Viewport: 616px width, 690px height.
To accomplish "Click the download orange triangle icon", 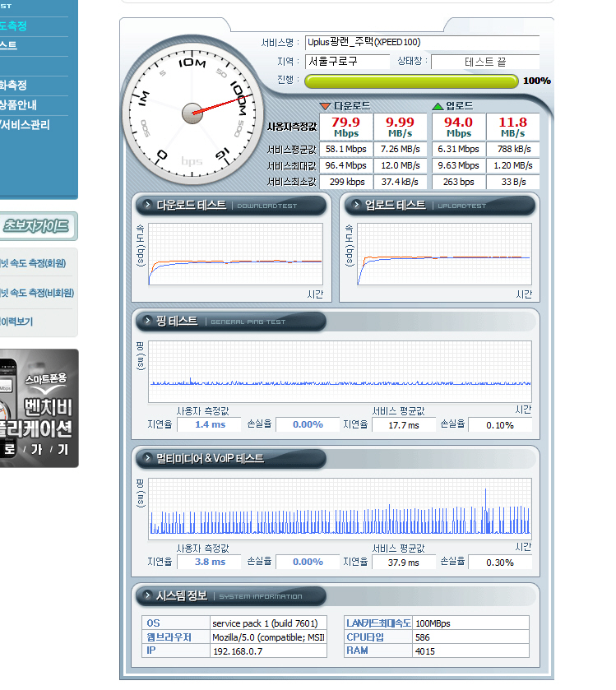I will click(325, 106).
